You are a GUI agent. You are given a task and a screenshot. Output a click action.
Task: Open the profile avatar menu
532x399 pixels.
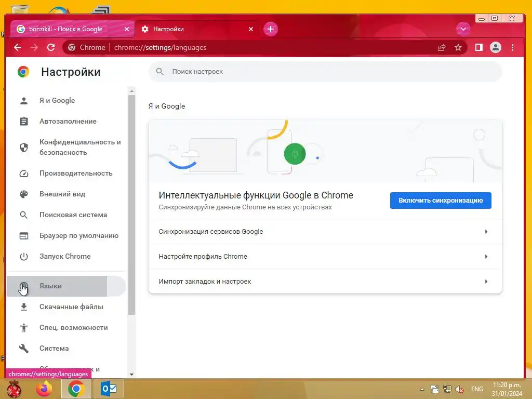click(495, 47)
